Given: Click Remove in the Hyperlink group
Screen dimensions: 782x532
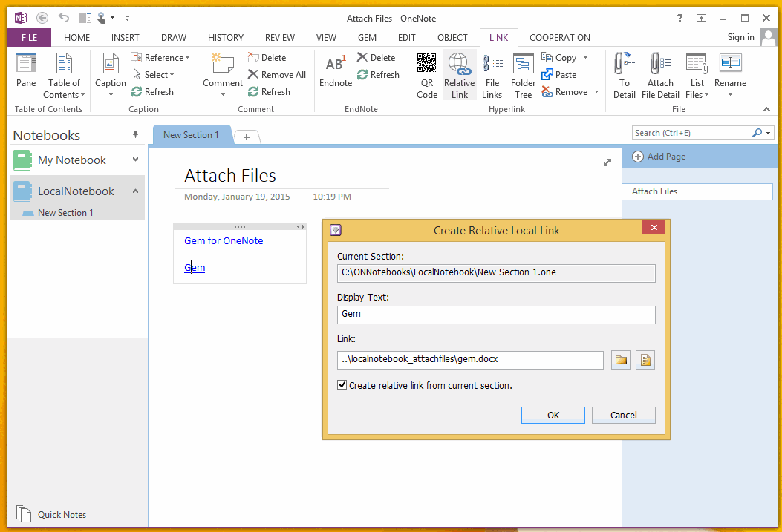Looking at the screenshot, I should (x=564, y=92).
